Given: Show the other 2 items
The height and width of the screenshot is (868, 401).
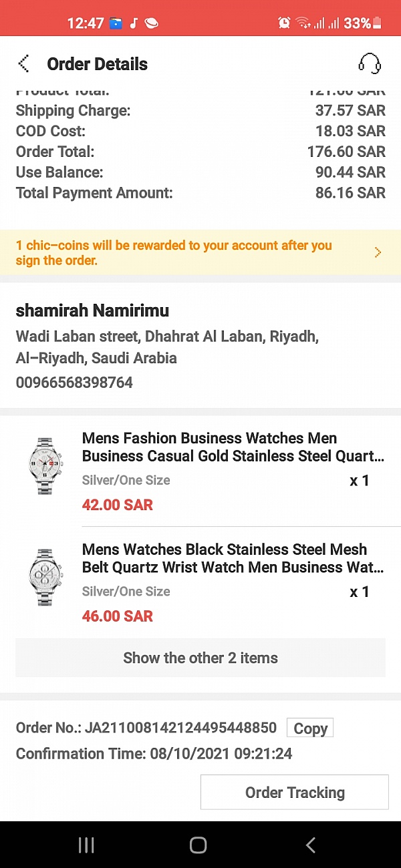Looking at the screenshot, I should 200,658.
